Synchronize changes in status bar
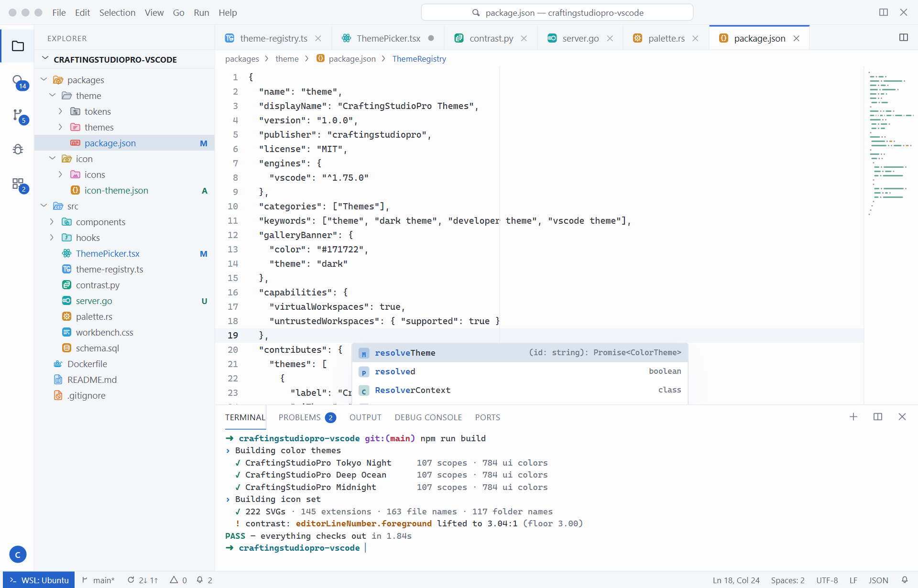This screenshot has width=918, height=588. tap(142, 580)
